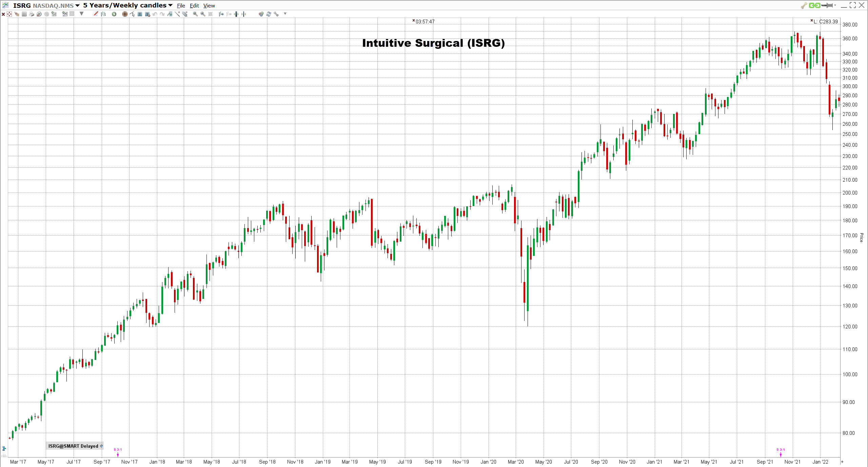The height and width of the screenshot is (467, 868).
Task: Click the 200.00 price axis label
Action: (850, 193)
